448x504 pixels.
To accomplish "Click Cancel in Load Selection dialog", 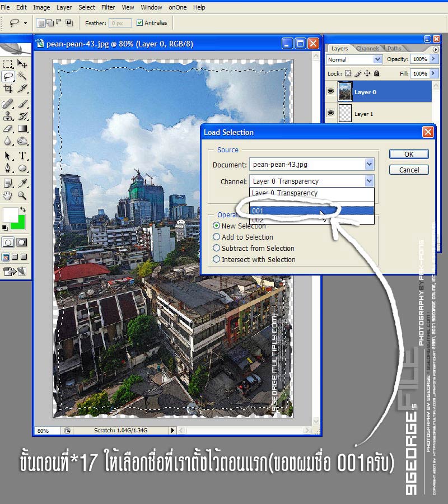I will (x=409, y=170).
